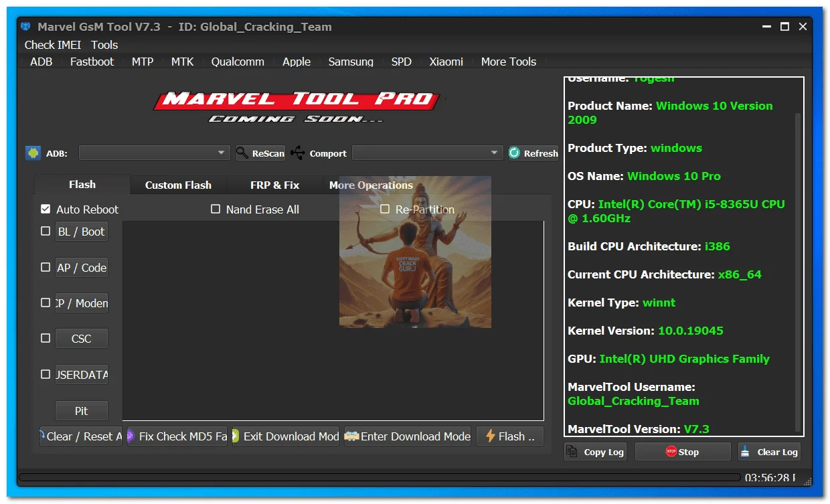Click the Fix Check MD5 icon
This screenshot has width=830, height=504.
(x=131, y=436)
